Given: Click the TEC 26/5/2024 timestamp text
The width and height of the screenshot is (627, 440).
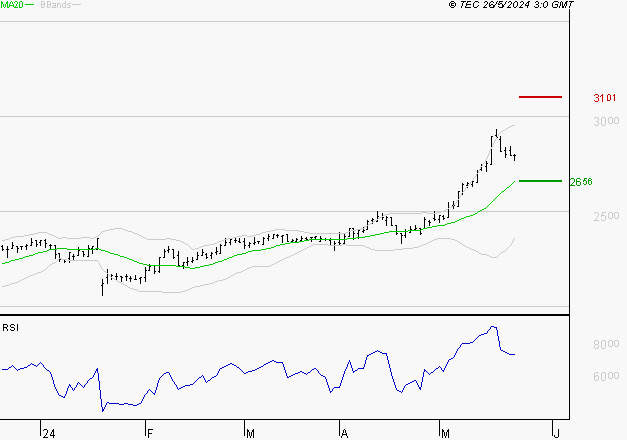Looking at the screenshot, I should pyautogui.click(x=511, y=5).
